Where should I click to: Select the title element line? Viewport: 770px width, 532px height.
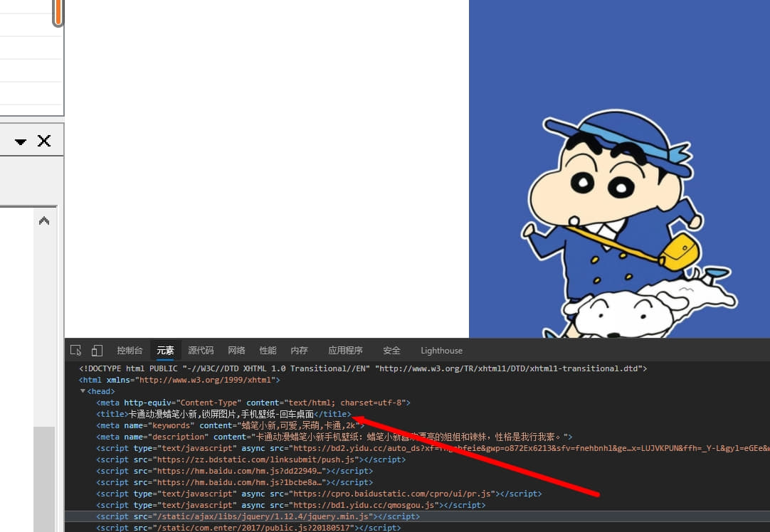tap(224, 414)
